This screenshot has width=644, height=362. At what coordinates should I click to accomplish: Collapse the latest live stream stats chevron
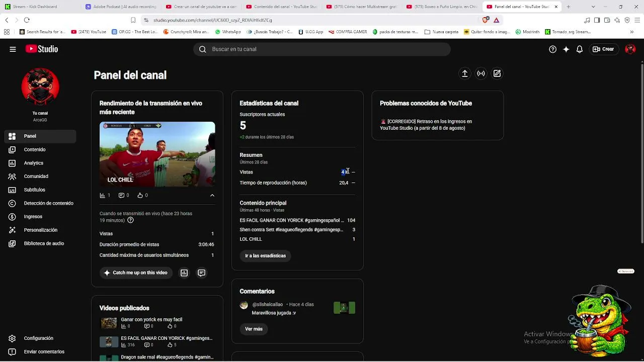pos(212,195)
